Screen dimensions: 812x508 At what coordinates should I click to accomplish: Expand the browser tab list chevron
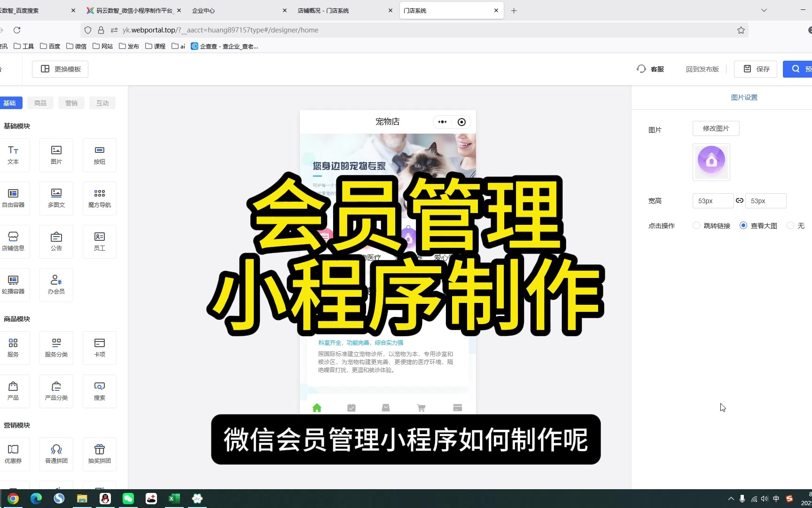(764, 10)
